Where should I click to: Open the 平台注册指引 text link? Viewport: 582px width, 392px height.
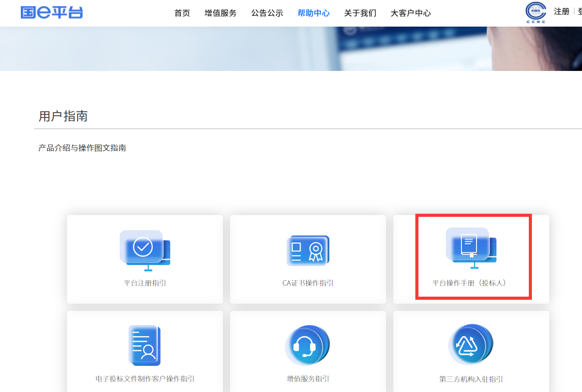(145, 283)
